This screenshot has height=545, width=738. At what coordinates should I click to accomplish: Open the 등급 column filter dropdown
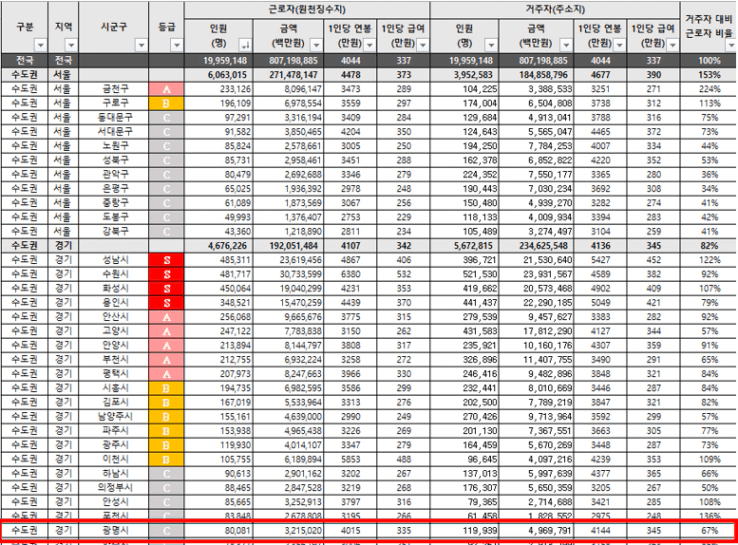(x=176, y=45)
